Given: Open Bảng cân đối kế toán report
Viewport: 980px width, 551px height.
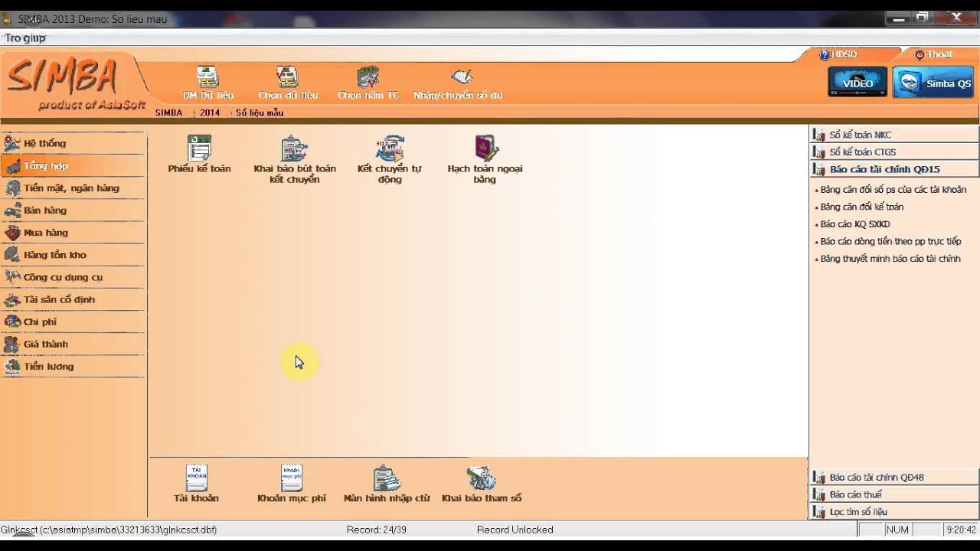Looking at the screenshot, I should click(861, 207).
